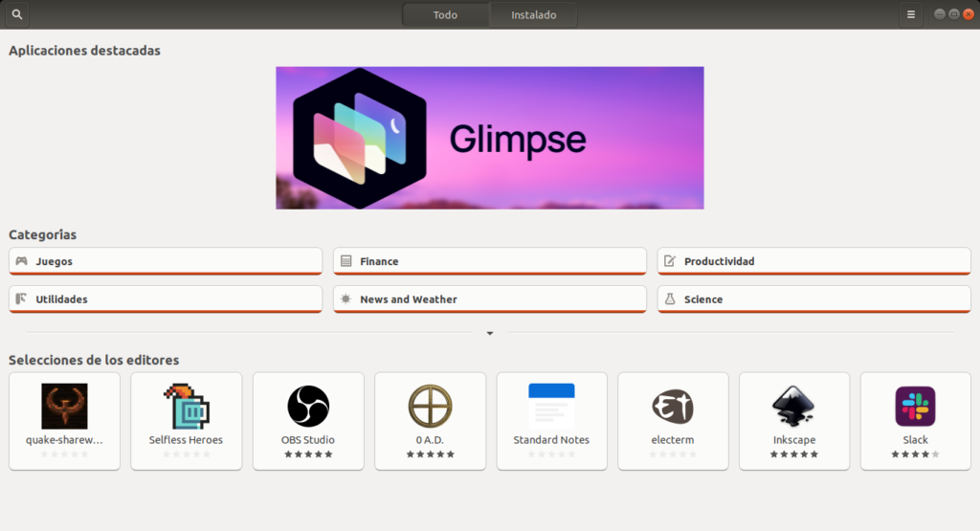This screenshot has width=980, height=531.
Task: Open the OBS Studio app icon
Action: pos(308,406)
